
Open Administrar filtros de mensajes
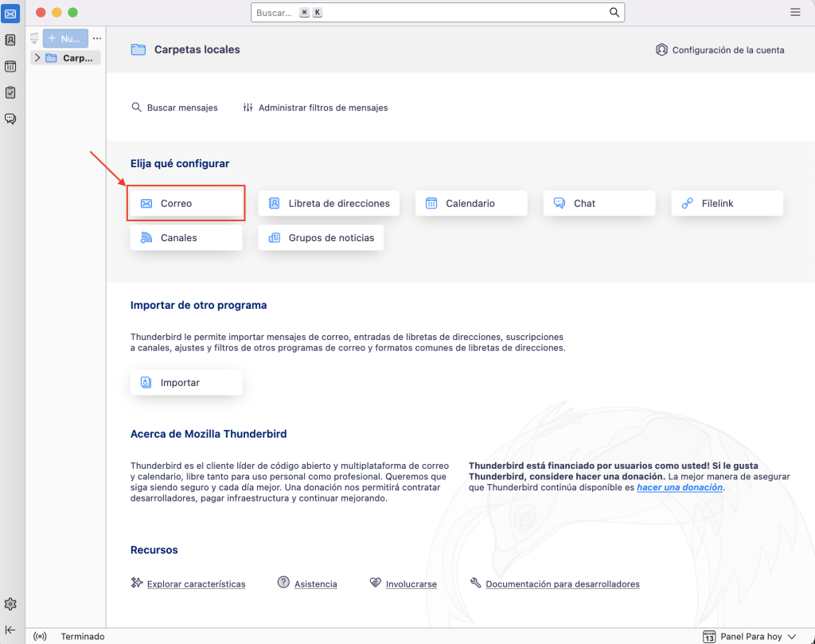315,107
